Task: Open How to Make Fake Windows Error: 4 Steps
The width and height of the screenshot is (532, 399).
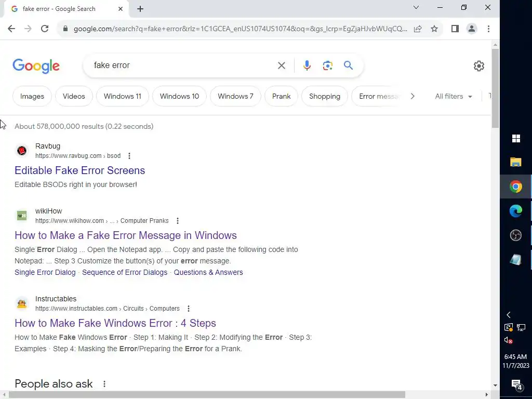Action: pos(115,323)
